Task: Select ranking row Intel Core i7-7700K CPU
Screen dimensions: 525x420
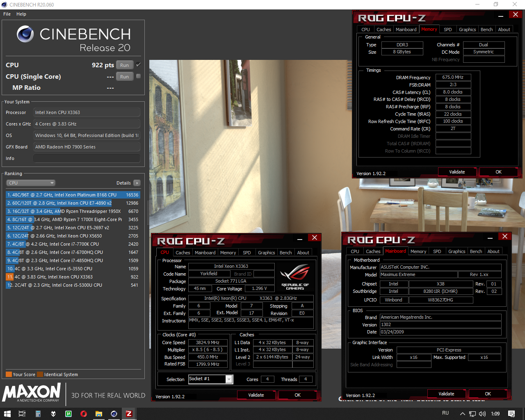Action: pyautogui.click(x=73, y=244)
